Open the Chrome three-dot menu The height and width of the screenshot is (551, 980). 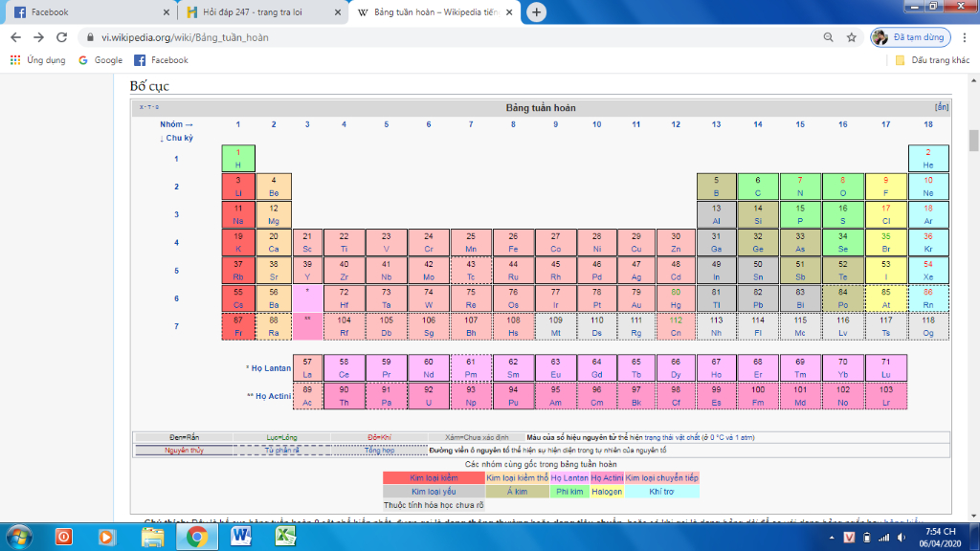pyautogui.click(x=965, y=37)
